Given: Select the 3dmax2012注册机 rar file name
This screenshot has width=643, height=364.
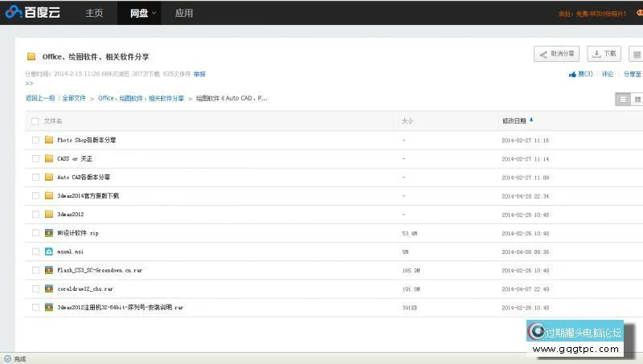Looking at the screenshot, I should 120,308.
